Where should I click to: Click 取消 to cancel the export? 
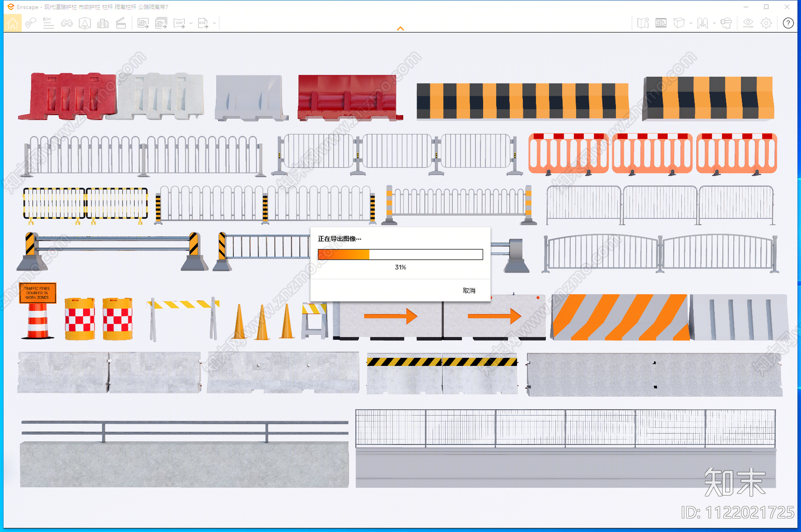click(x=469, y=291)
